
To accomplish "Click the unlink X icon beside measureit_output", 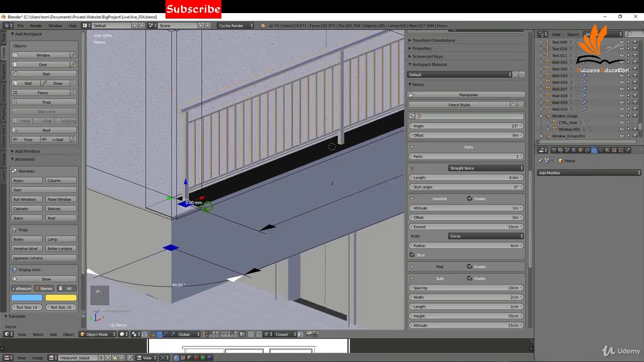I will [x=121, y=357].
